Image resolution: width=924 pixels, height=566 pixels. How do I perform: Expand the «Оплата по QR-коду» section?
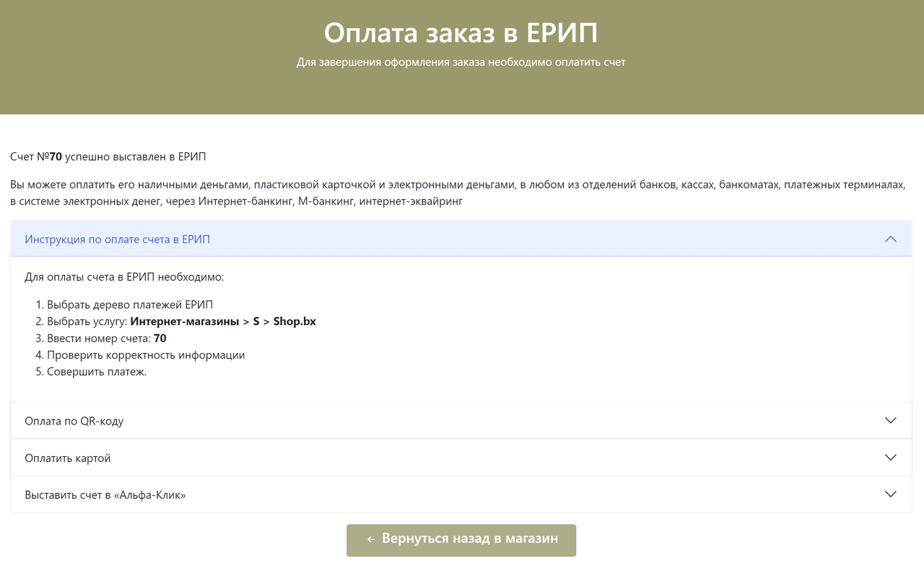point(74,421)
